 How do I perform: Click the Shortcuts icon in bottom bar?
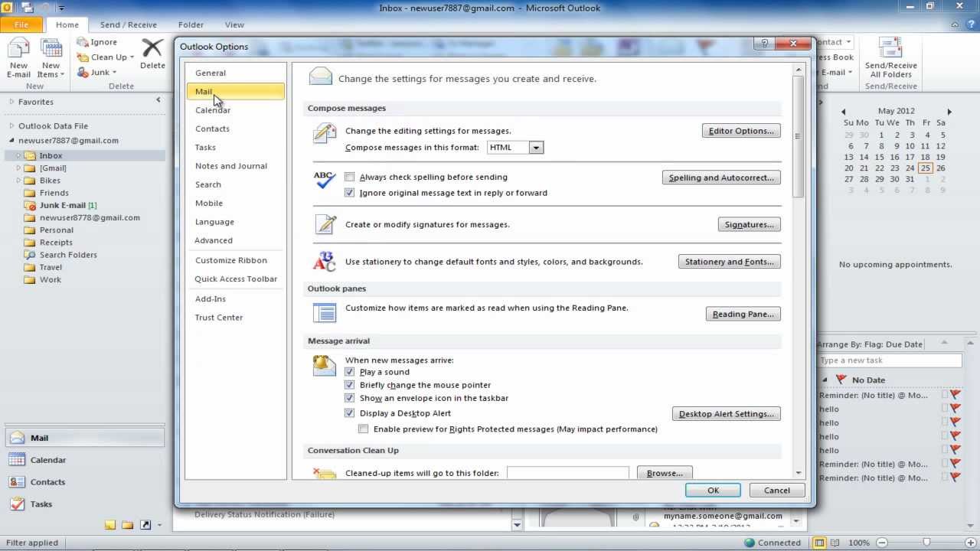145,525
